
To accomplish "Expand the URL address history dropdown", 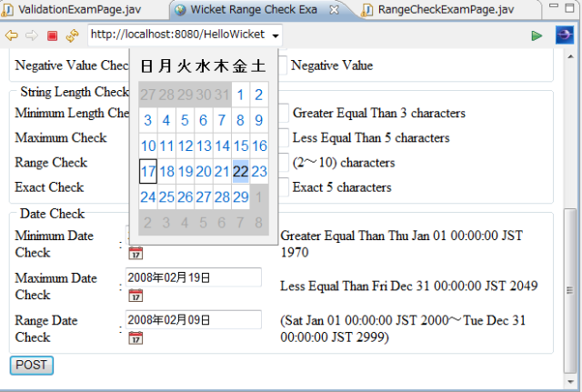I will click(276, 35).
